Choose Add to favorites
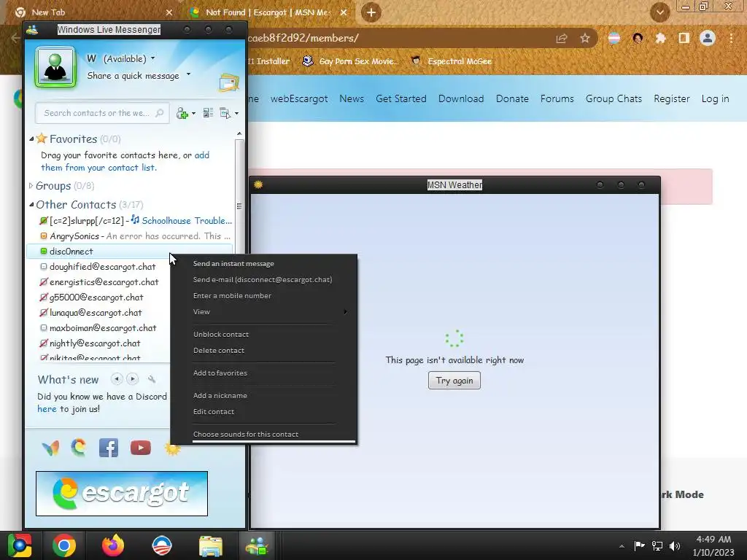Viewport: 747px width, 560px height. 263,373
